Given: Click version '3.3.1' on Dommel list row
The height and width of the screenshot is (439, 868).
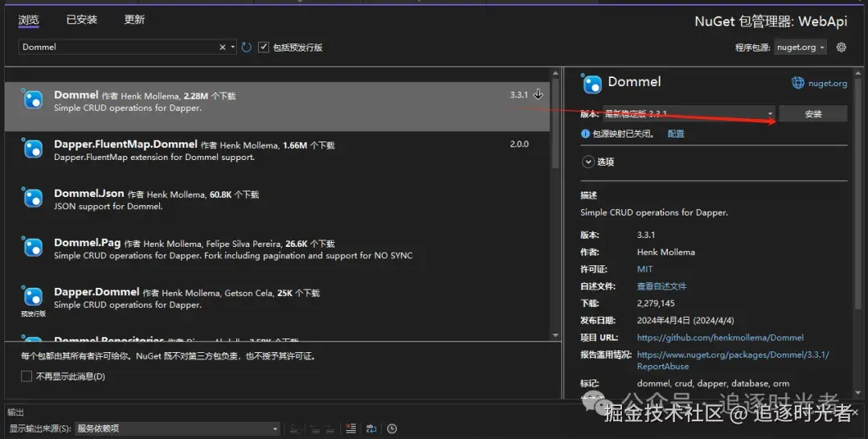Looking at the screenshot, I should click(x=518, y=95).
